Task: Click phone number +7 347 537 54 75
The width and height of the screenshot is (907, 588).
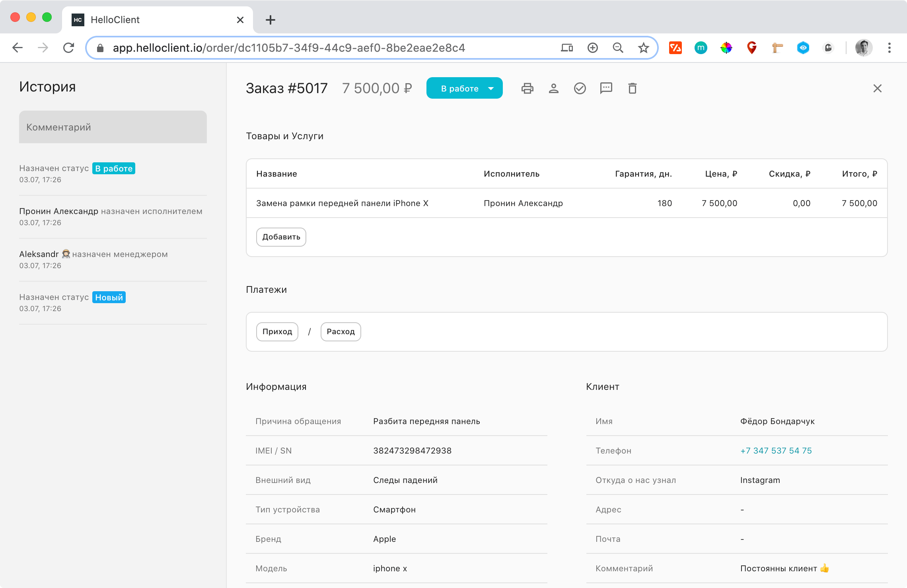Action: 776,451
